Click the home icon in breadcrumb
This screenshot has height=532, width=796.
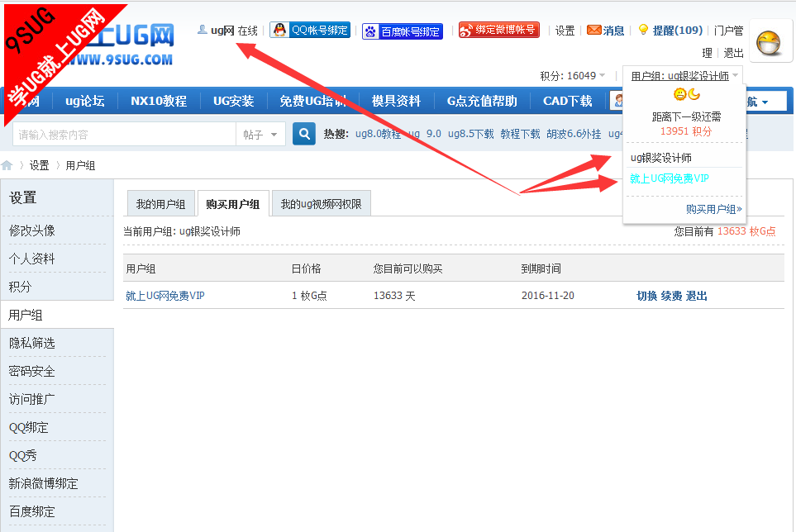7,165
